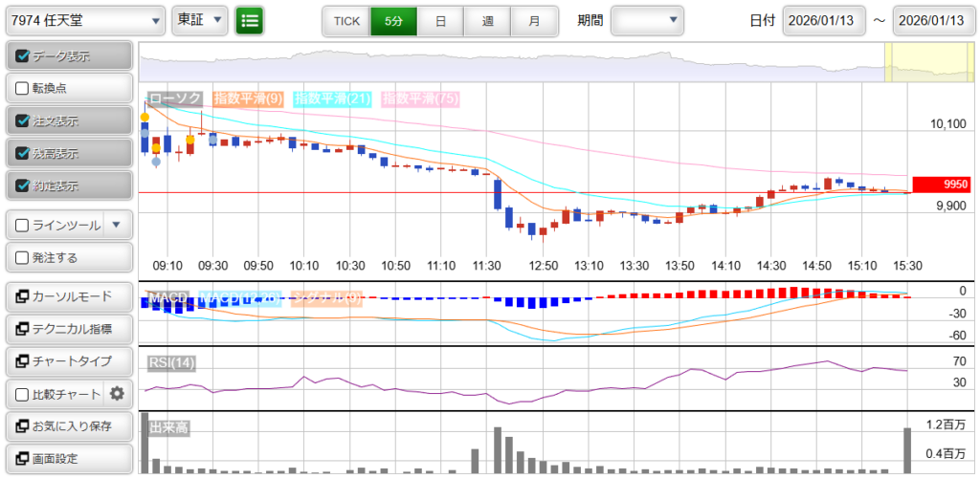Click the red 9950 current price marker

(942, 185)
